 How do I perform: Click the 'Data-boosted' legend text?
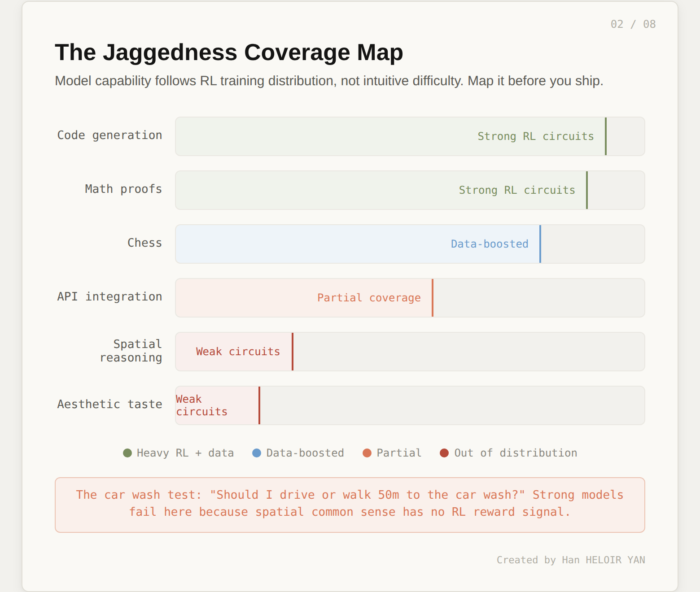(305, 453)
